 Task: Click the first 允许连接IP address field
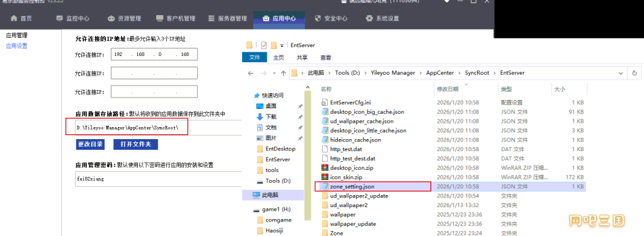[154, 54]
